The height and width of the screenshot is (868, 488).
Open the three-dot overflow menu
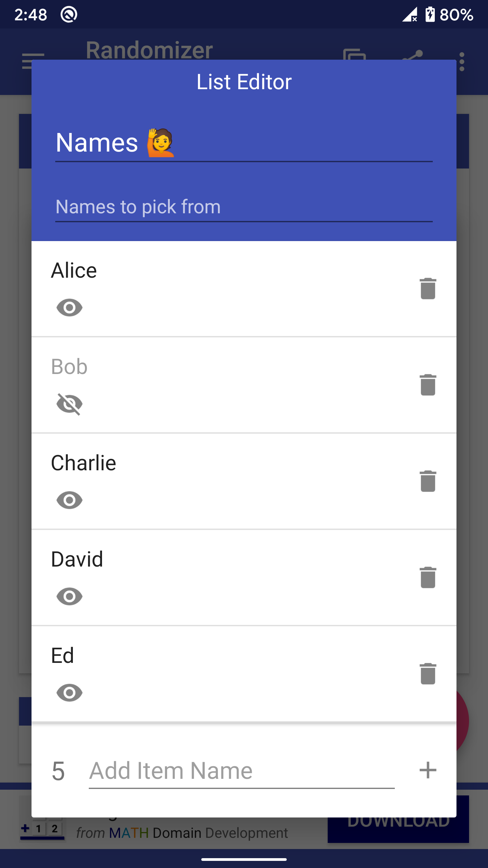pyautogui.click(x=462, y=61)
